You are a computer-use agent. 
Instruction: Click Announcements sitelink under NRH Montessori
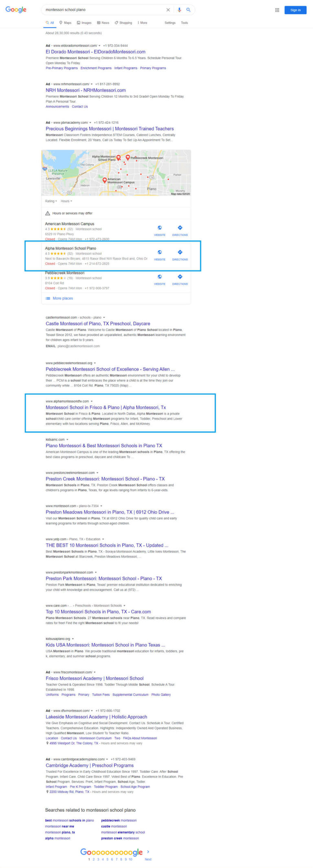57,106
